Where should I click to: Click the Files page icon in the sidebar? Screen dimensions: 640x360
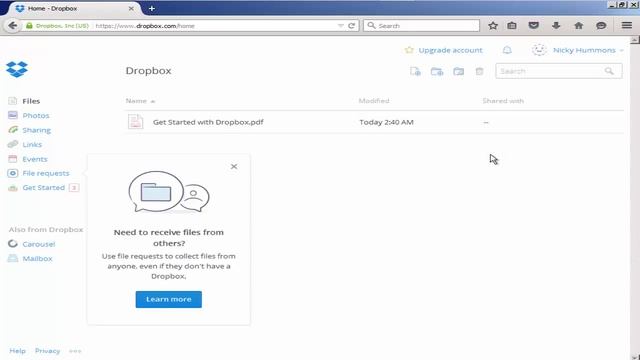tap(13, 101)
